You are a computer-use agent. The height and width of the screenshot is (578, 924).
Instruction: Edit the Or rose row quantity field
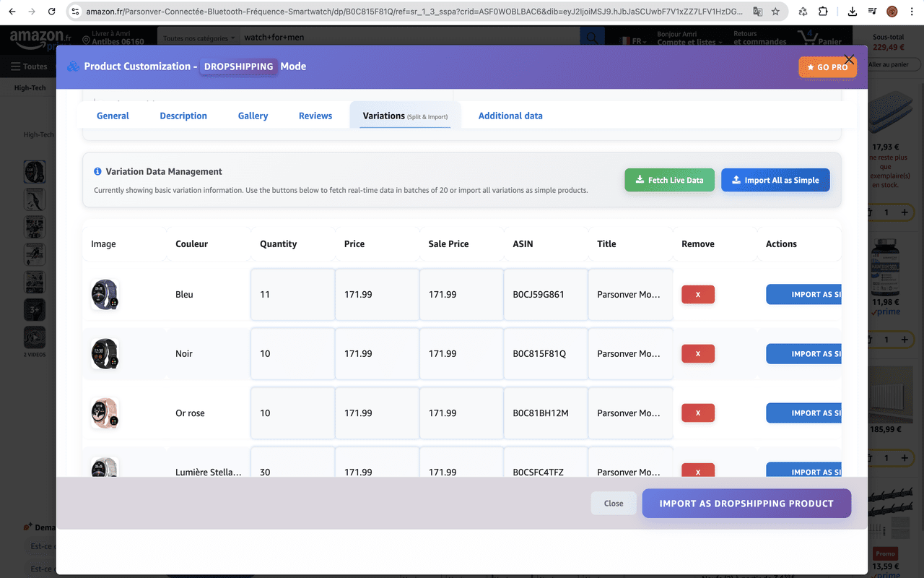click(292, 413)
